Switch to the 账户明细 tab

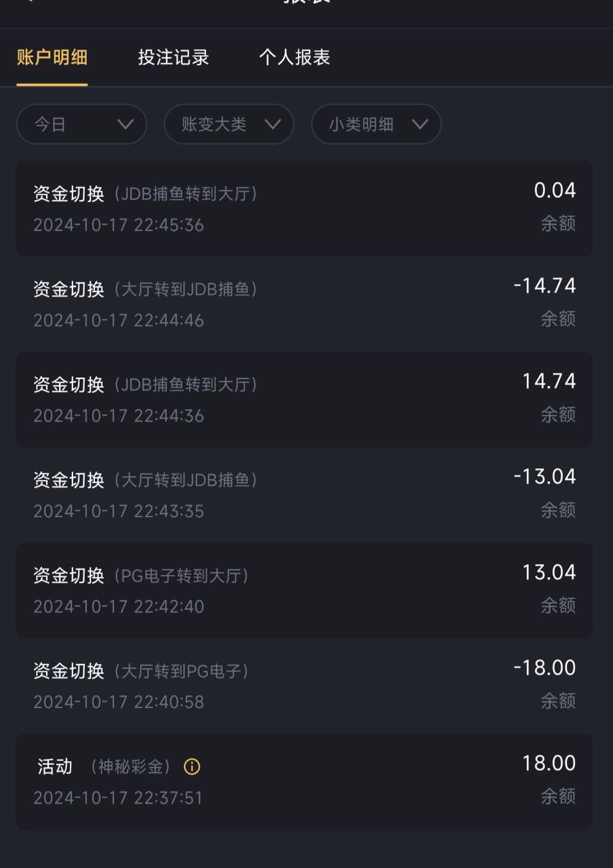(52, 58)
